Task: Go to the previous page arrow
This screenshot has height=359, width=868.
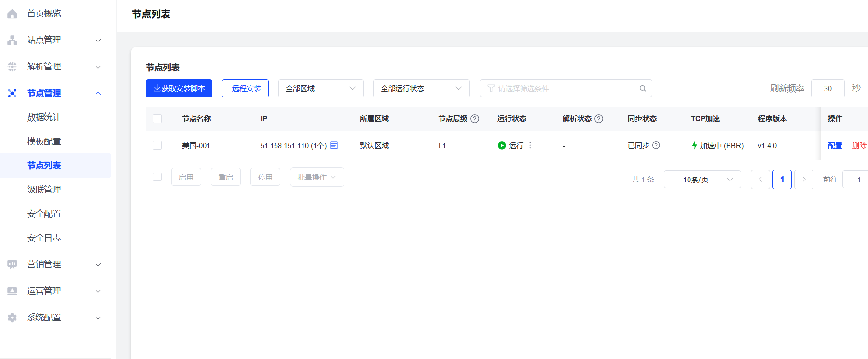Action: 760,179
